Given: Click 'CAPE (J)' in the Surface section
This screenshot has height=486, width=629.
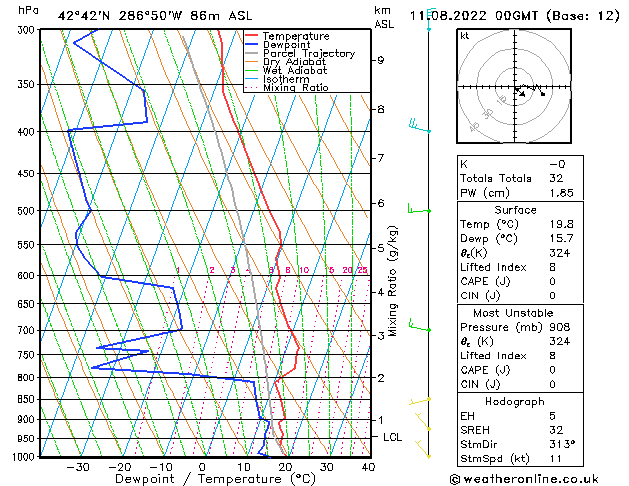Looking at the screenshot, I should click(x=485, y=281).
